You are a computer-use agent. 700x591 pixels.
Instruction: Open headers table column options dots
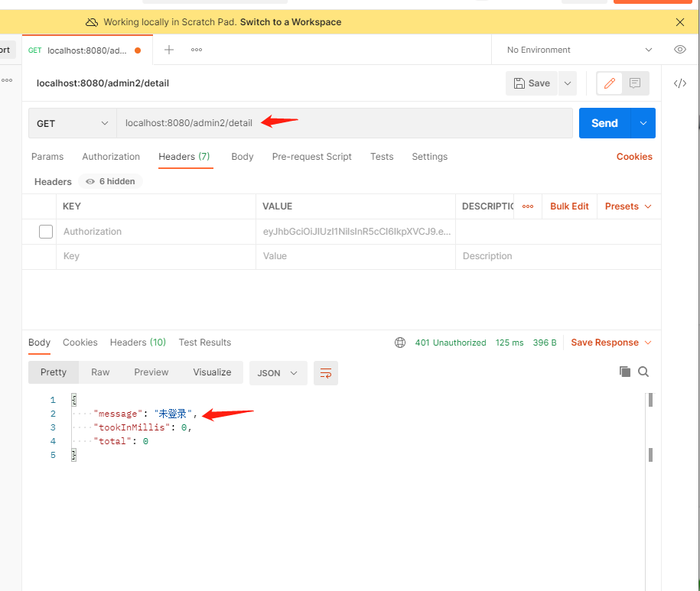pos(528,206)
